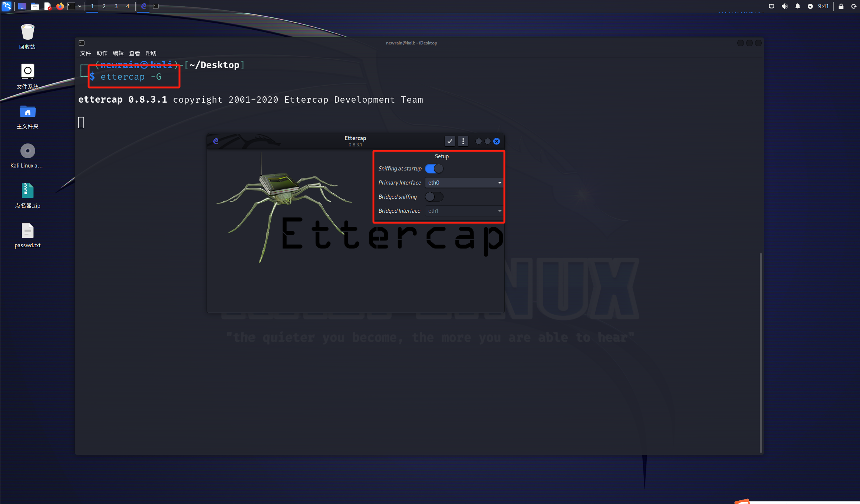Minimize the Ettercap window
Screen dimensions: 860x504
coord(478,141)
